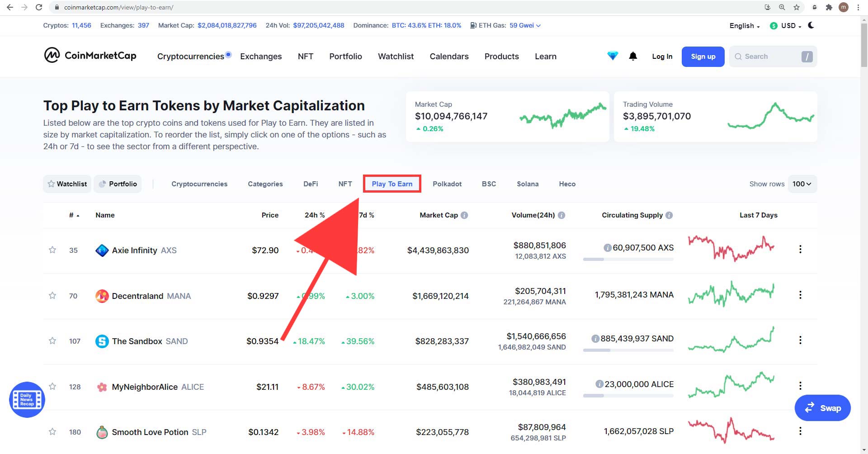The image size is (868, 454).
Task: Select the Solana filter tab
Action: tap(528, 184)
